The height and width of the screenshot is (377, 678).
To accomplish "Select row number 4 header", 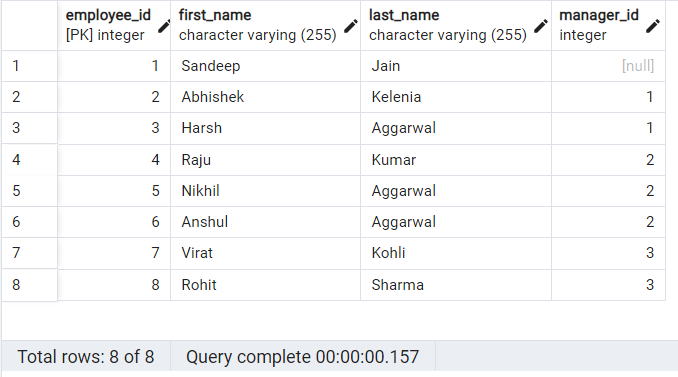I will tap(29, 160).
